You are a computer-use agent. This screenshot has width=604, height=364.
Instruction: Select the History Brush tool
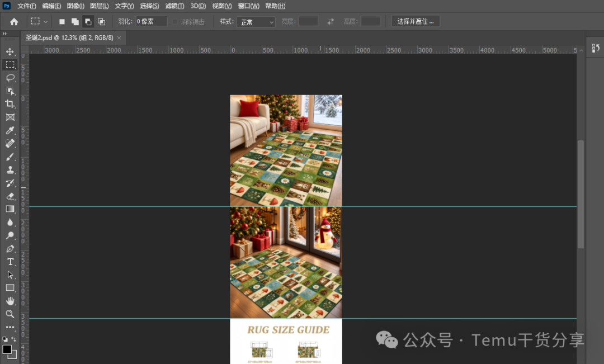tap(10, 183)
